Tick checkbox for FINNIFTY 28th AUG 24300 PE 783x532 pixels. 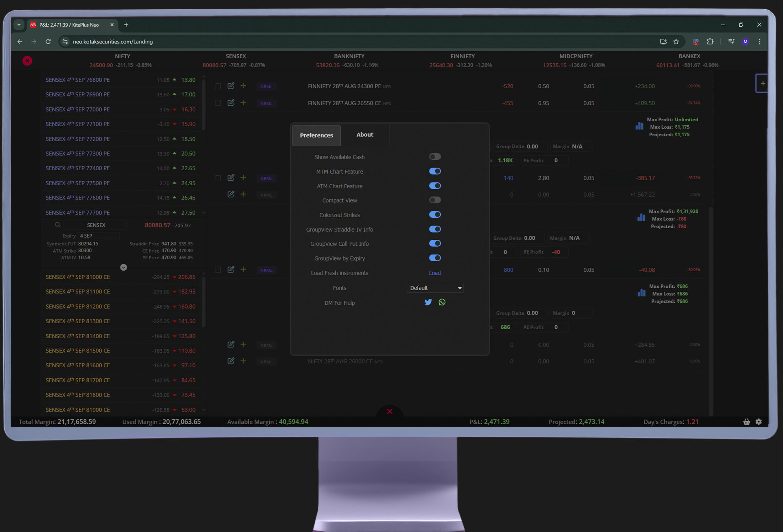tap(218, 86)
